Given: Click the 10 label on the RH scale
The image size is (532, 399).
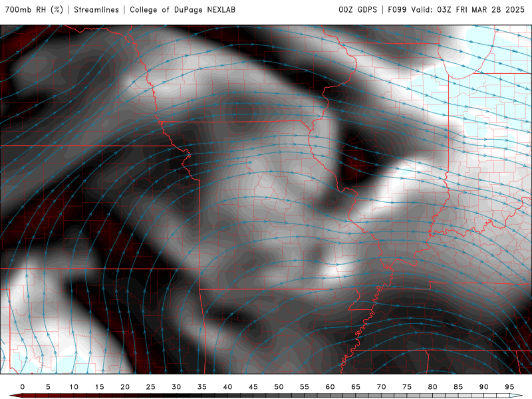Looking at the screenshot, I should (74, 387).
